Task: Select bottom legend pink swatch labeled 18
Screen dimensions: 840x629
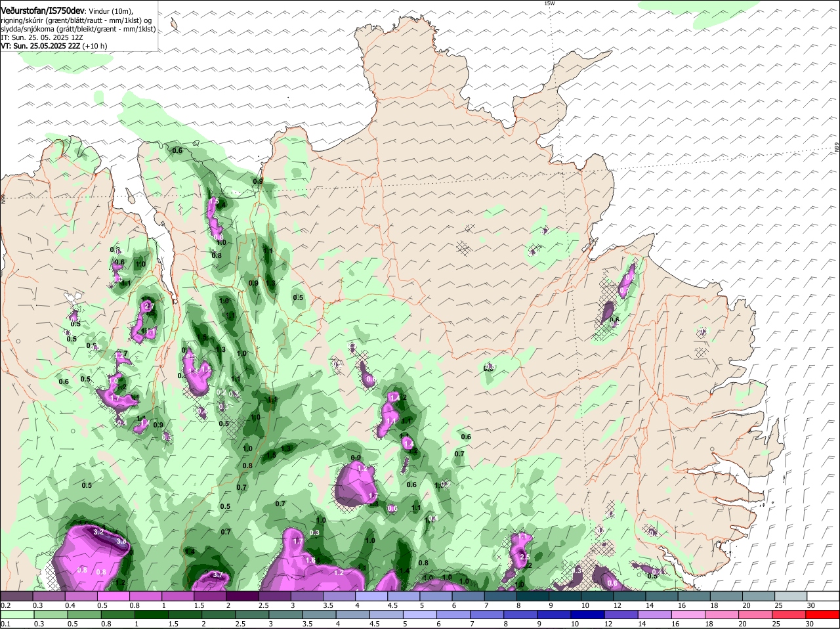Action: click(723, 615)
